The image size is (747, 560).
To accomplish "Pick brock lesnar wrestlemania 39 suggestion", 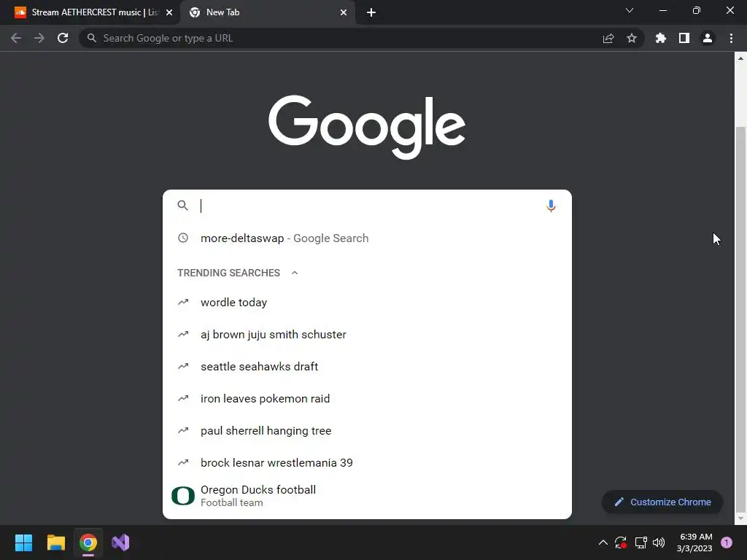I will [x=367, y=462].
